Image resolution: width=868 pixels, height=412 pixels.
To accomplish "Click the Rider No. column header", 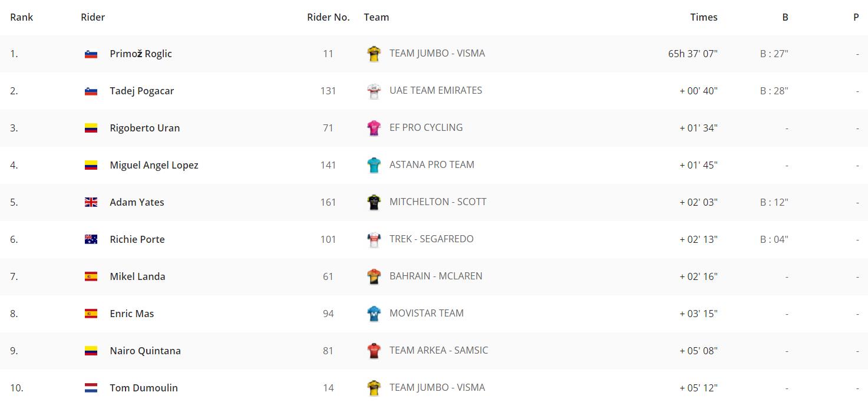I will tap(328, 17).
